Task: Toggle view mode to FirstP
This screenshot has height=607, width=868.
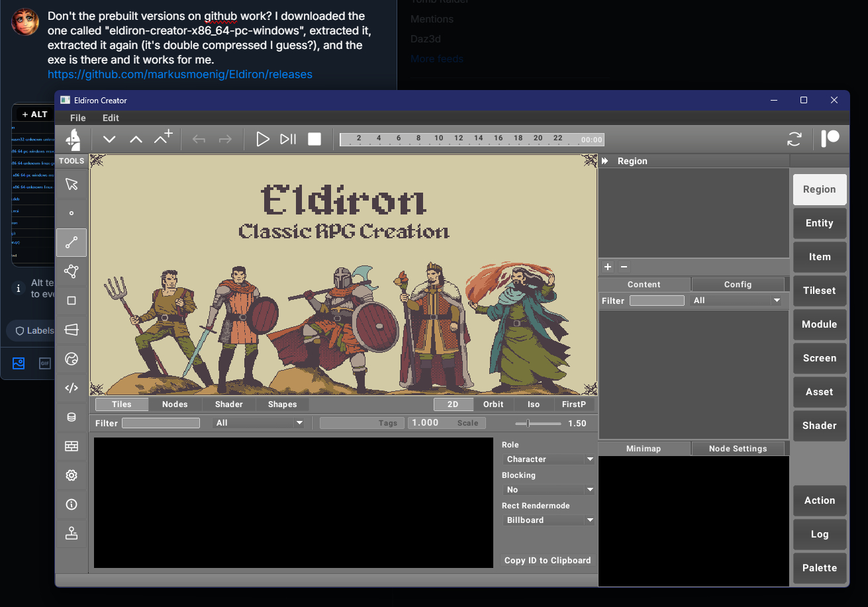Action: [x=573, y=404]
